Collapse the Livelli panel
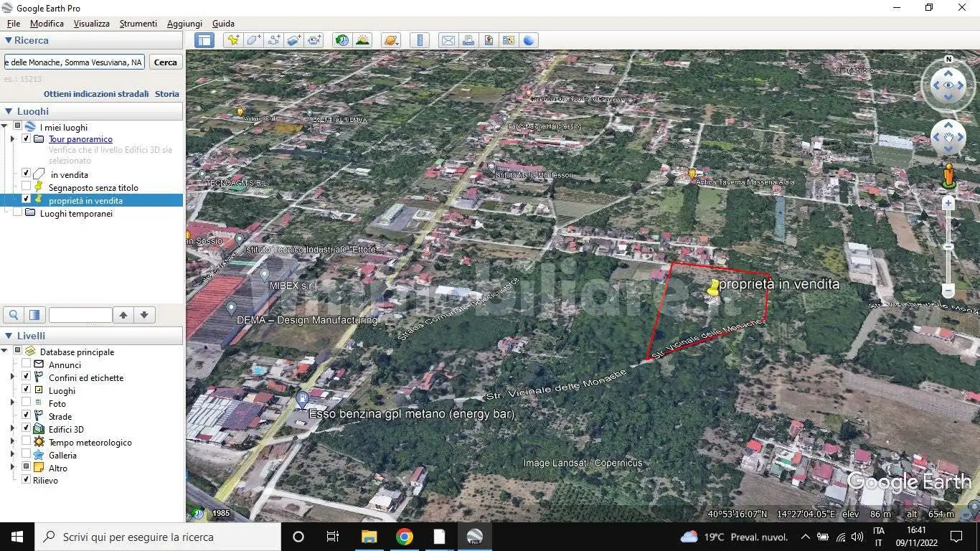 (9, 336)
